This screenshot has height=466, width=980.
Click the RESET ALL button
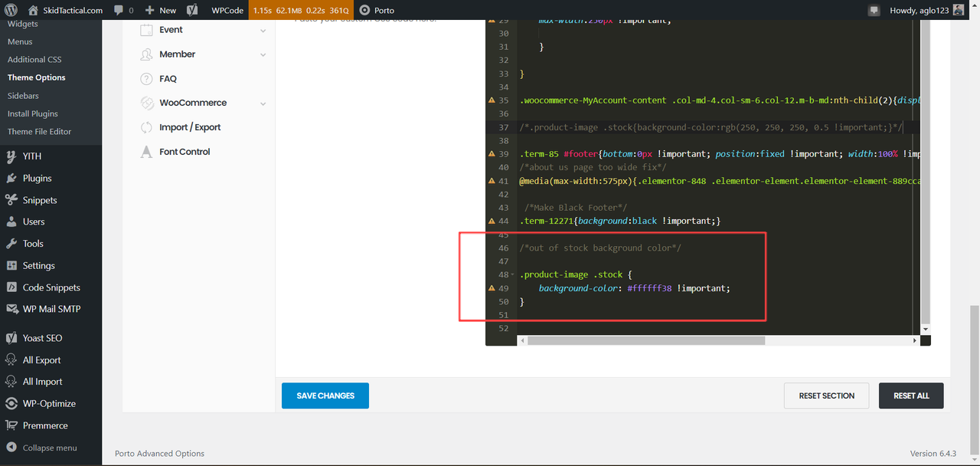[x=911, y=395]
